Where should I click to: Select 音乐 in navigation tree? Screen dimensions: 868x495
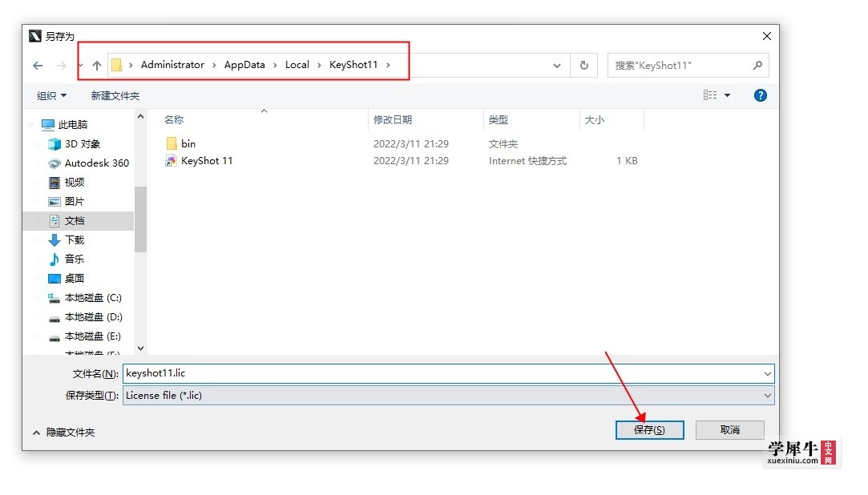pyautogui.click(x=75, y=260)
